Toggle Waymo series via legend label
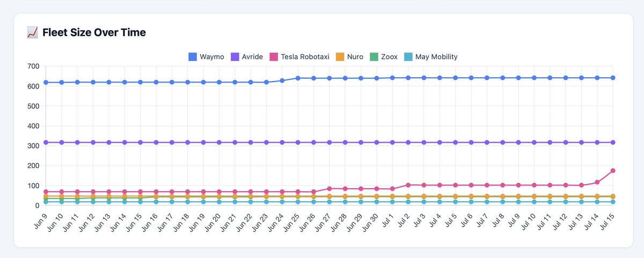Screen dimensions: 644x258 point(212,56)
